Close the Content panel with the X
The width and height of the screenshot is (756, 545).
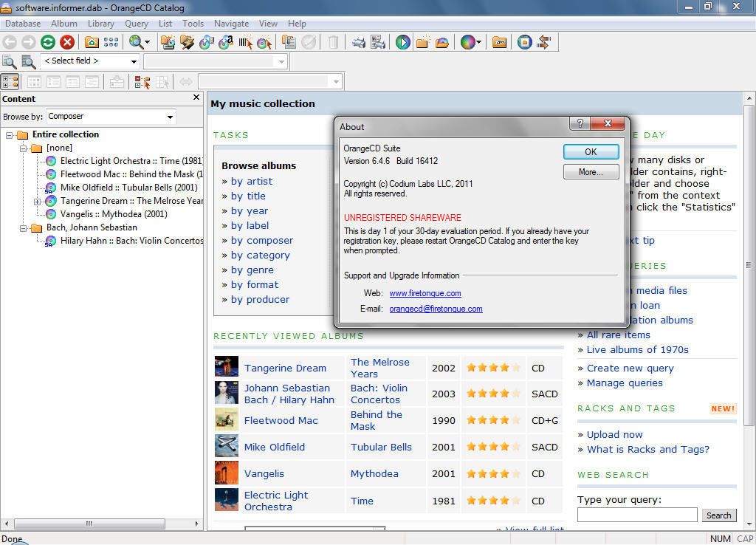click(x=196, y=97)
